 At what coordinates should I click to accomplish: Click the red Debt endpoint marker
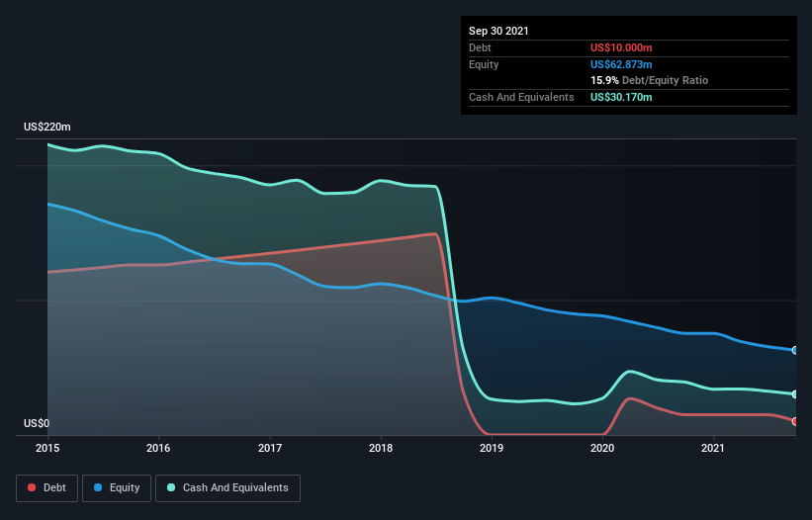pyautogui.click(x=795, y=421)
